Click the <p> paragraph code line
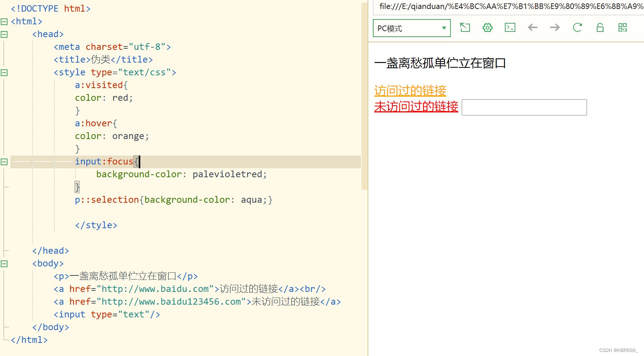644x356 pixels. point(126,276)
